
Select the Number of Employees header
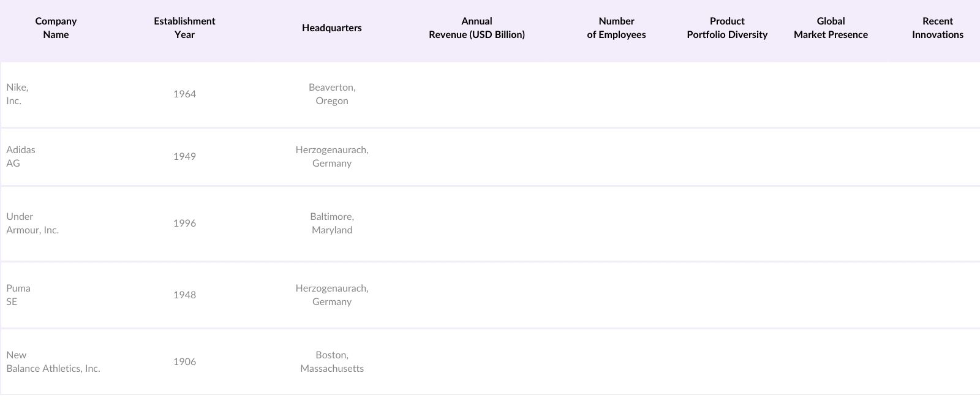click(x=616, y=28)
